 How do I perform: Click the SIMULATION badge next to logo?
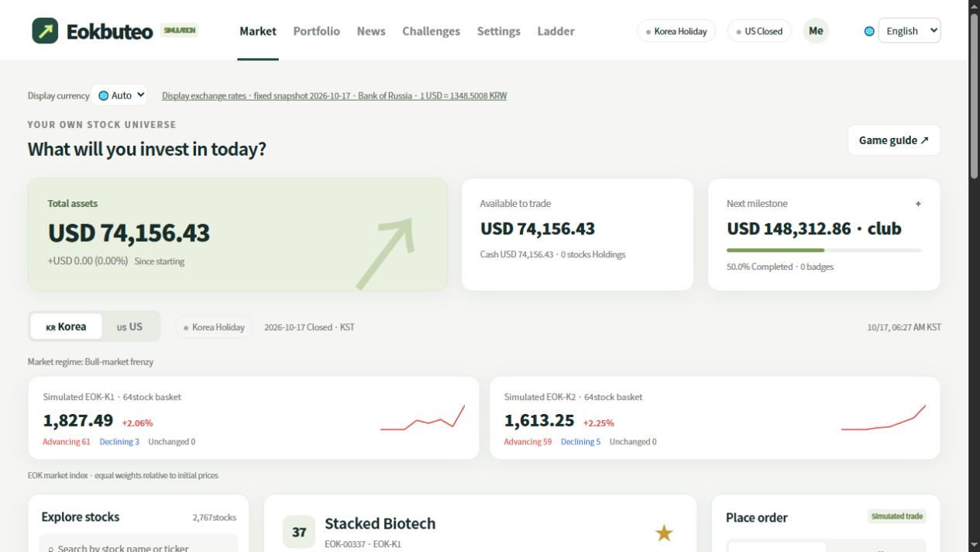180,30
